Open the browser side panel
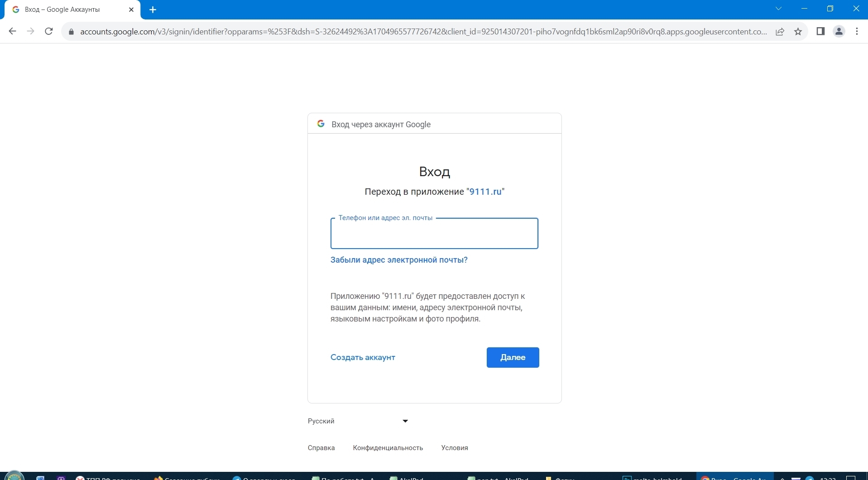Screen dimensions: 868x480 point(820,31)
